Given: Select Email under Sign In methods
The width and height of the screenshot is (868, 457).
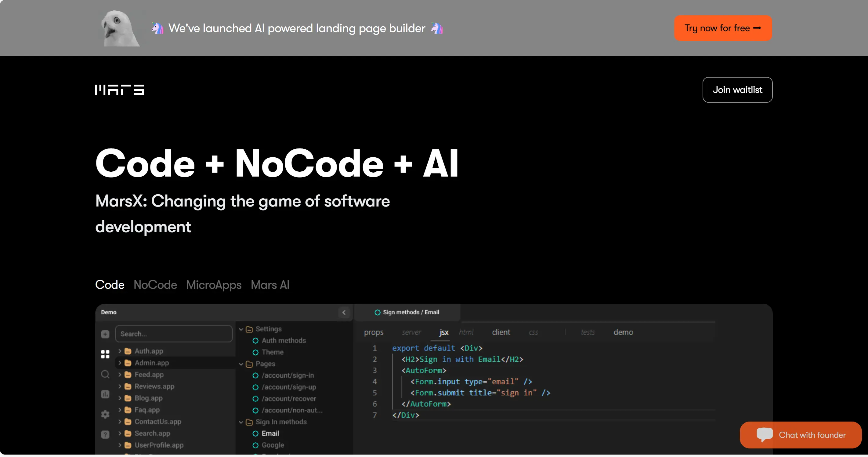Looking at the screenshot, I should [270, 433].
